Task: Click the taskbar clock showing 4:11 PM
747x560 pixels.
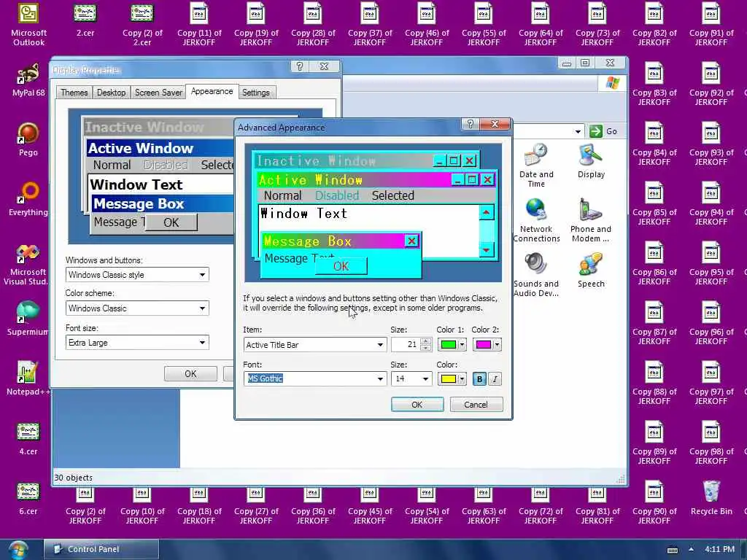Action: tap(720, 549)
